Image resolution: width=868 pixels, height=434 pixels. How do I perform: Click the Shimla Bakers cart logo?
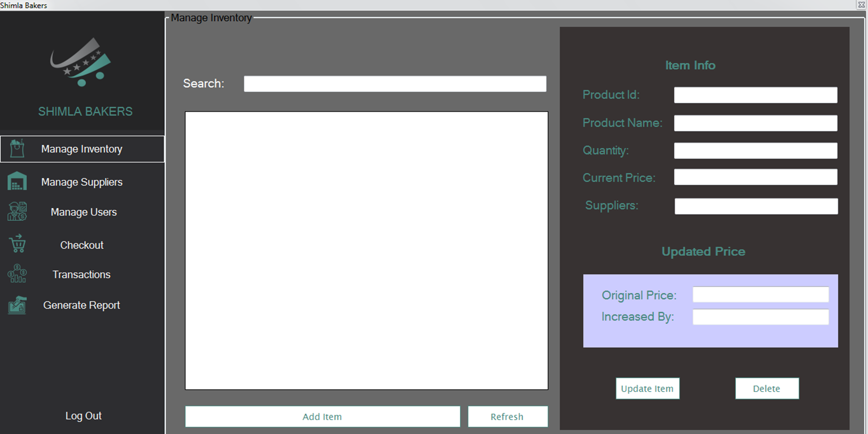[x=81, y=62]
